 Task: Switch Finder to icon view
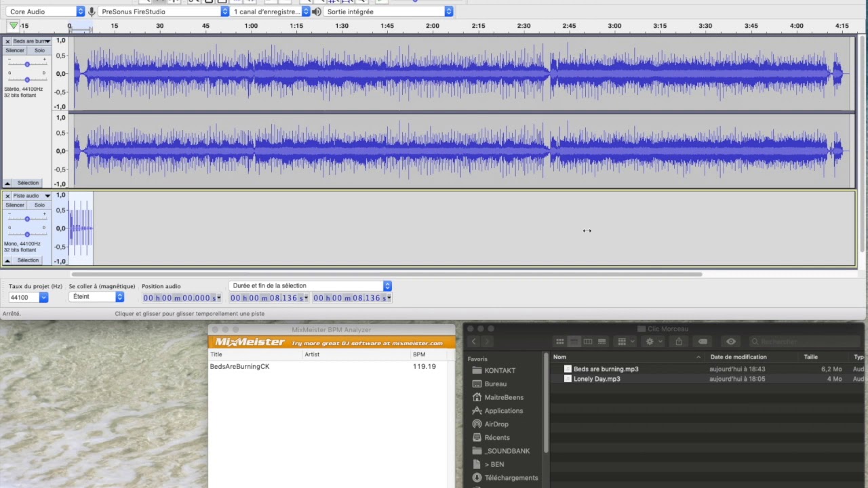[x=560, y=342]
